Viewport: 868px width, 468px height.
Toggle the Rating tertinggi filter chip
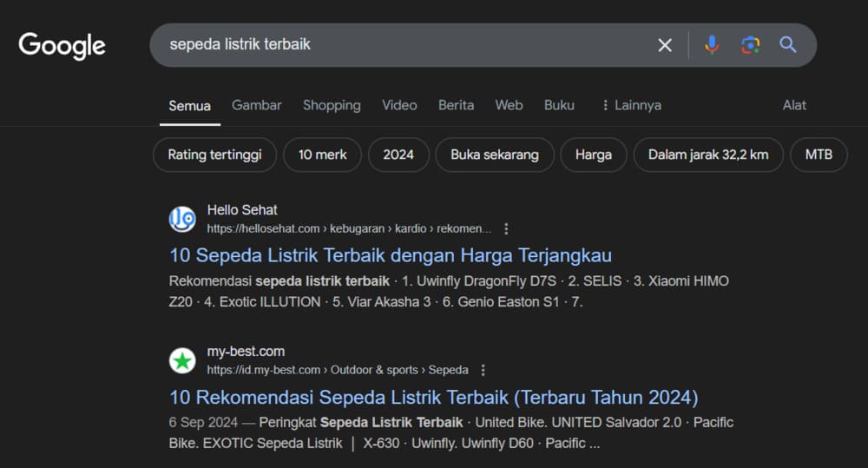pyautogui.click(x=214, y=155)
